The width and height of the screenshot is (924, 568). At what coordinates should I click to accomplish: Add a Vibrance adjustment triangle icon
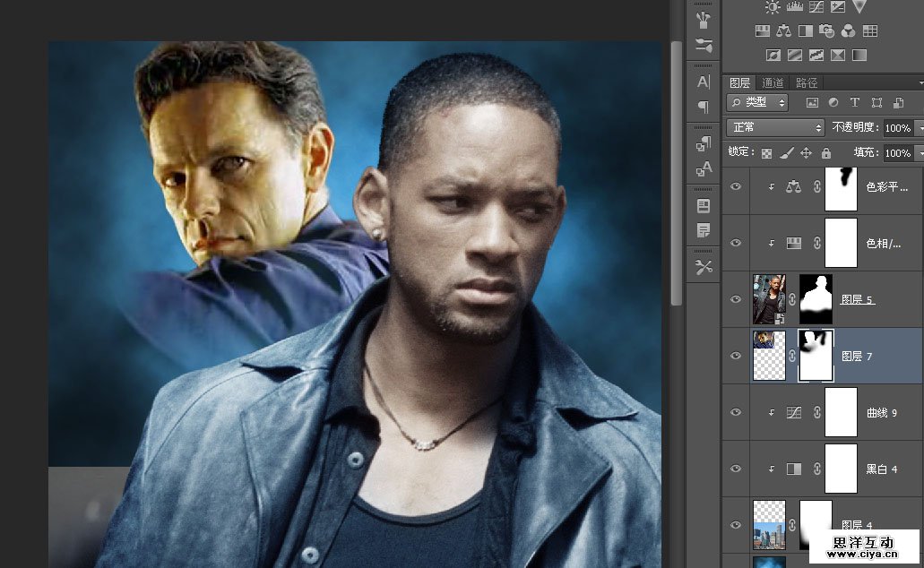coord(859,6)
